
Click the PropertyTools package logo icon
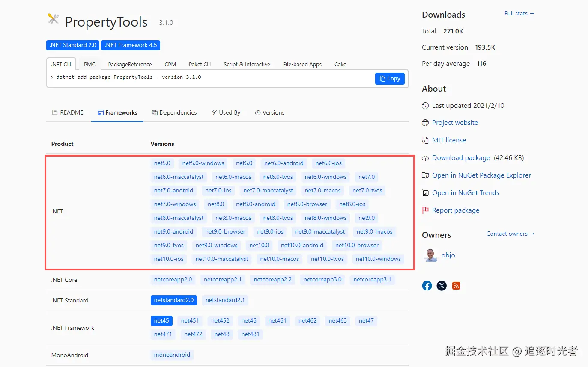[x=53, y=19]
